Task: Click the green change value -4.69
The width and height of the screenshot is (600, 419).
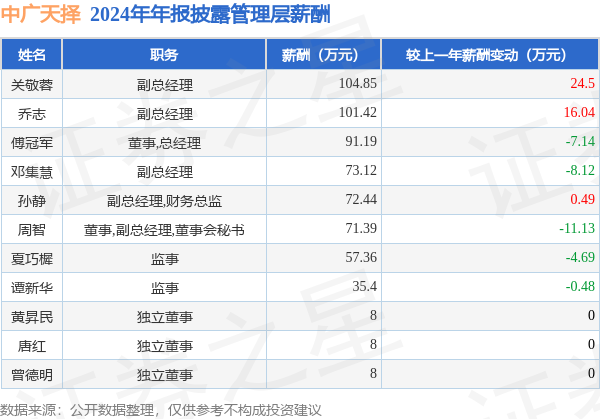Action: tap(580, 257)
